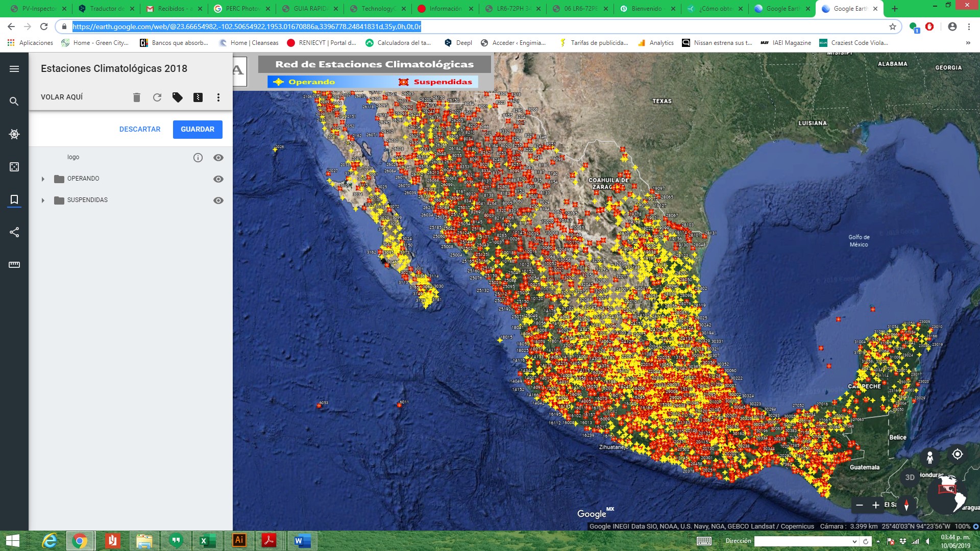This screenshot has height=551, width=980.
Task: Open a new browser tab
Action: pos(895,9)
